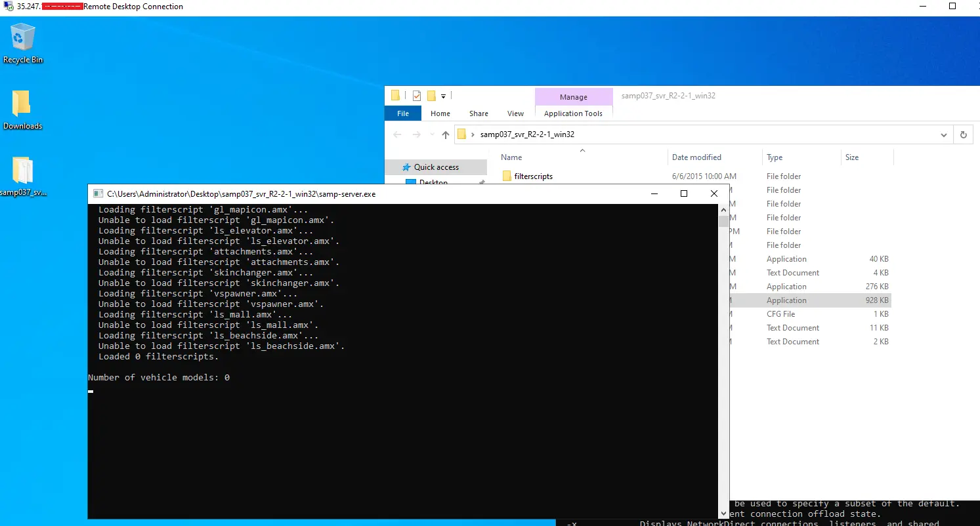Open the Recycle Bin desktop icon
Viewport: 980px width, 526px height.
[x=22, y=43]
